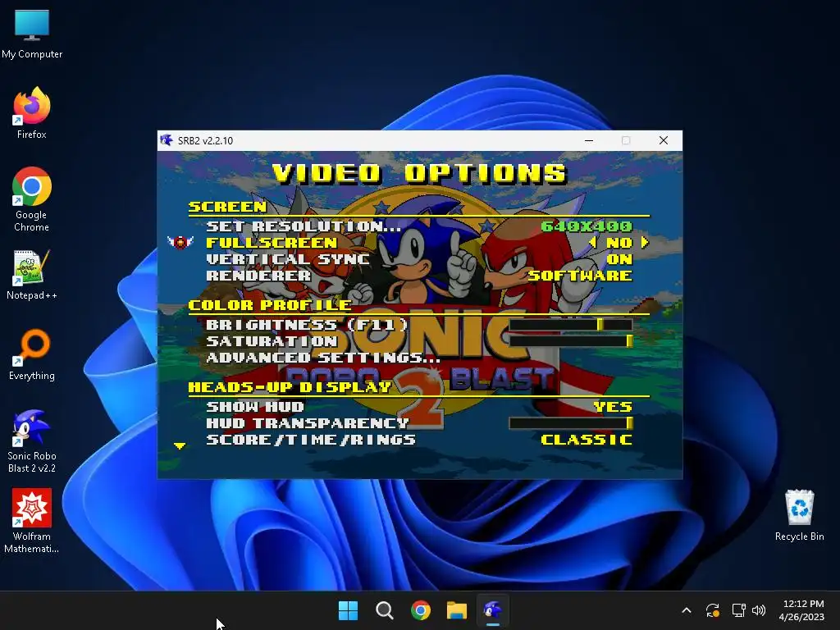Adjust the Saturation slider
This screenshot has width=840, height=630.
(571, 340)
